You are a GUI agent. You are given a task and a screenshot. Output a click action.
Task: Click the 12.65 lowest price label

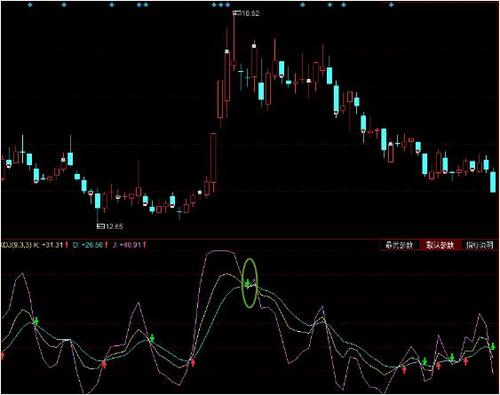click(x=114, y=226)
